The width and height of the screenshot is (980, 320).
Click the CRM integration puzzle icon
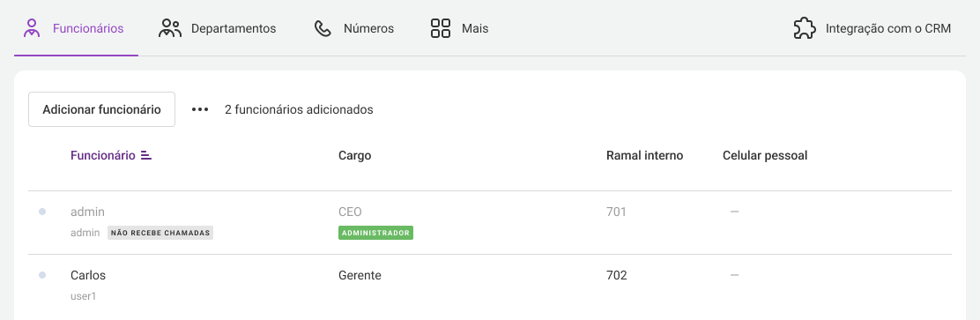click(x=805, y=28)
